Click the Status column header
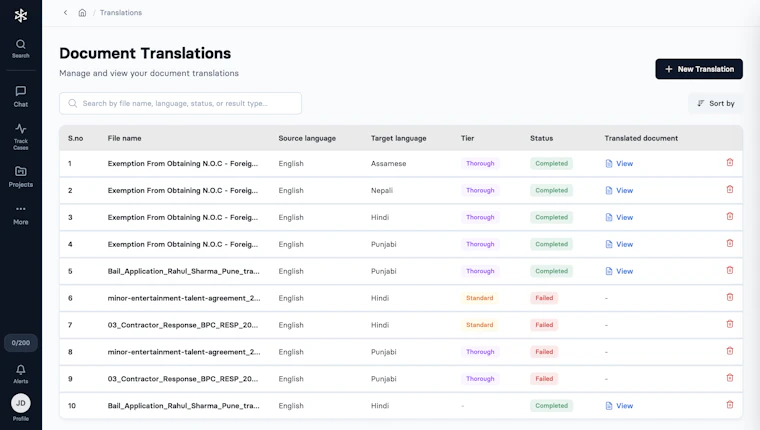 541,138
